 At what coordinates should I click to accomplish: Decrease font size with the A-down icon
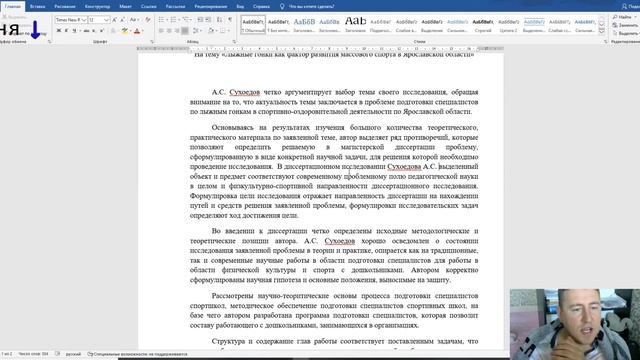122,20
